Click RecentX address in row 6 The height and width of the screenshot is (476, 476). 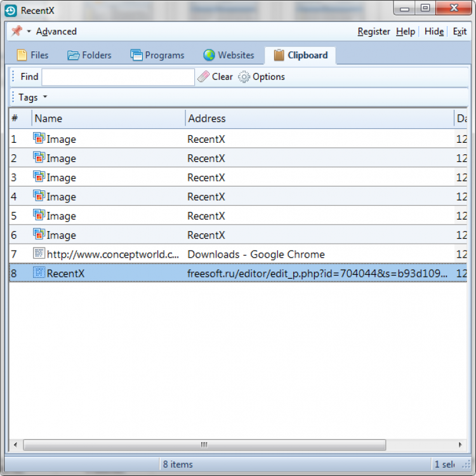coord(206,235)
